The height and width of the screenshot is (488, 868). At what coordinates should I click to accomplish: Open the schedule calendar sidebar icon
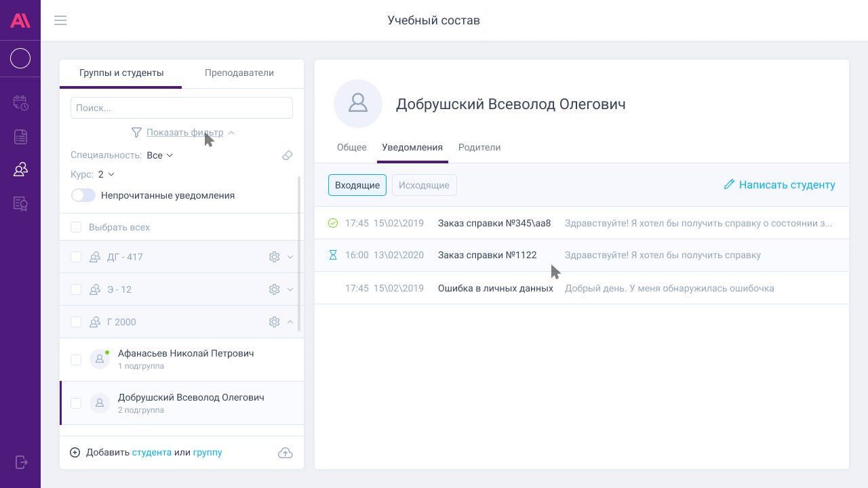[x=20, y=103]
